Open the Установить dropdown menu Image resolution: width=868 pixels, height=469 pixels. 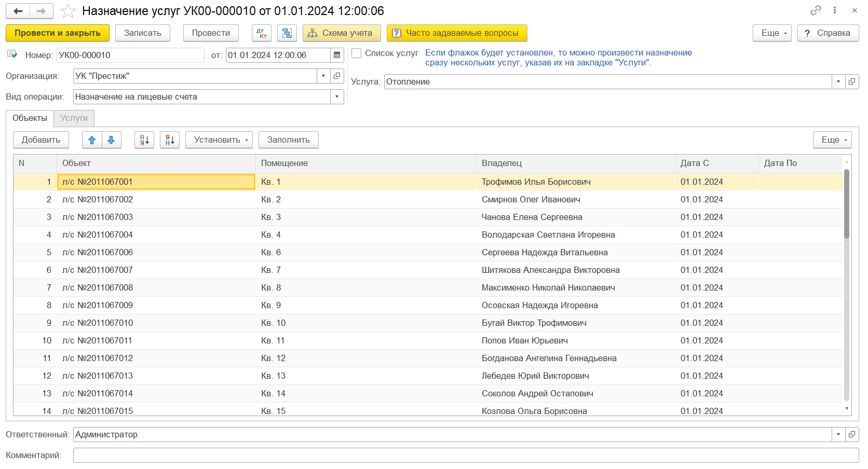pos(219,140)
